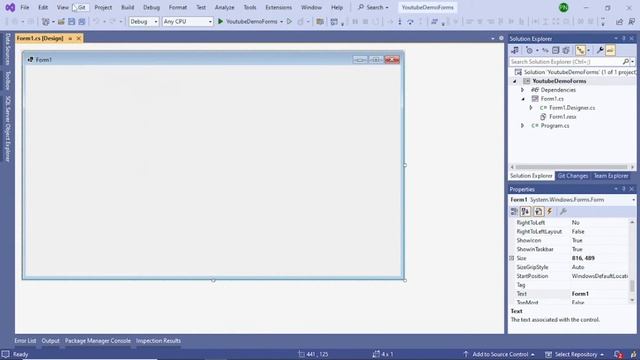Screen dimensions: 640x360
Task: Click Categorized view icon in Properties panel
Action: click(x=514, y=211)
